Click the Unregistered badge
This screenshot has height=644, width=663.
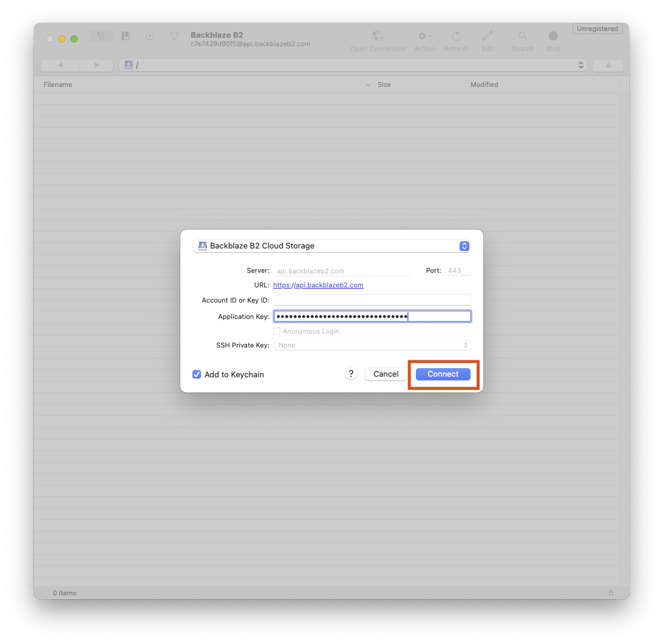pos(597,29)
